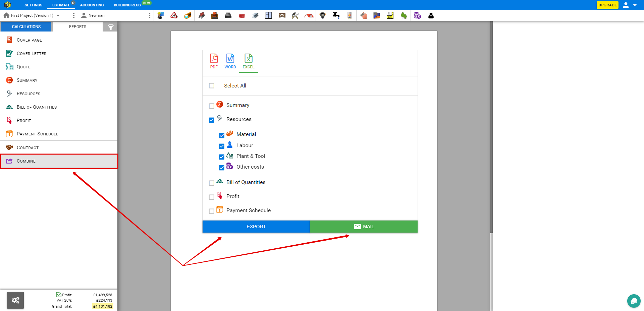644x311 pixels.
Task: Open the green trees landscaping icon
Action: 404,15
